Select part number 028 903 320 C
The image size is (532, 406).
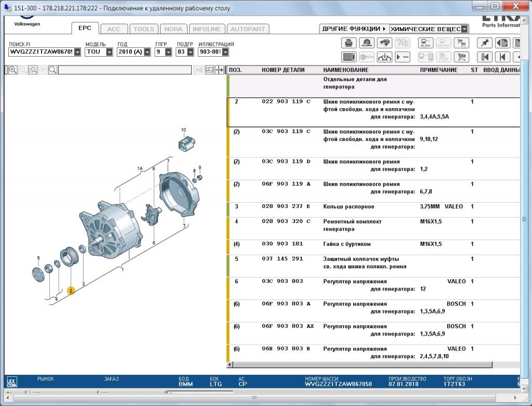286,221
